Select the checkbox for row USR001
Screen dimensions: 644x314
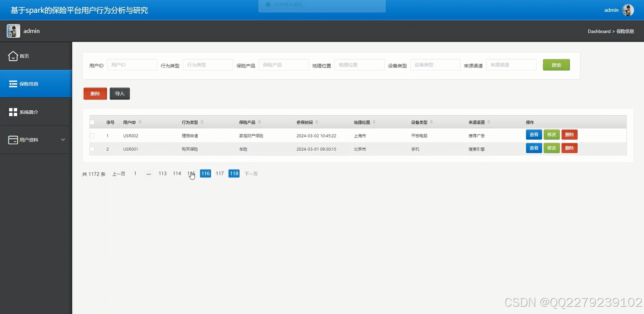coord(92,148)
